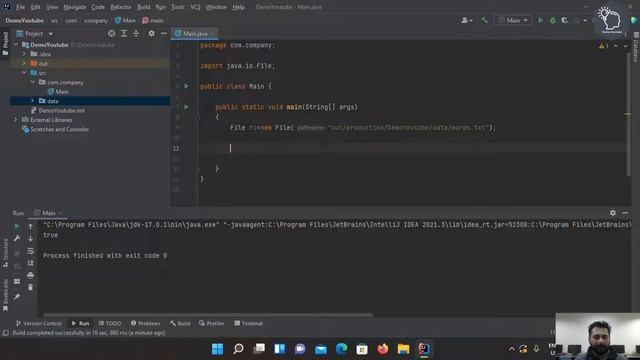Expand the out folder
The image size is (640, 360).
[24, 63]
